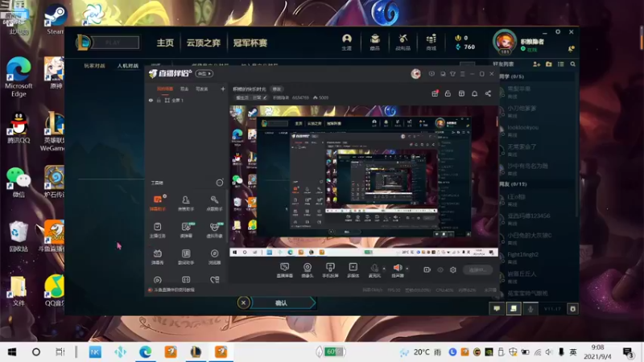Click the shirt skin icon in 直播伴侣 title bar

click(x=452, y=74)
